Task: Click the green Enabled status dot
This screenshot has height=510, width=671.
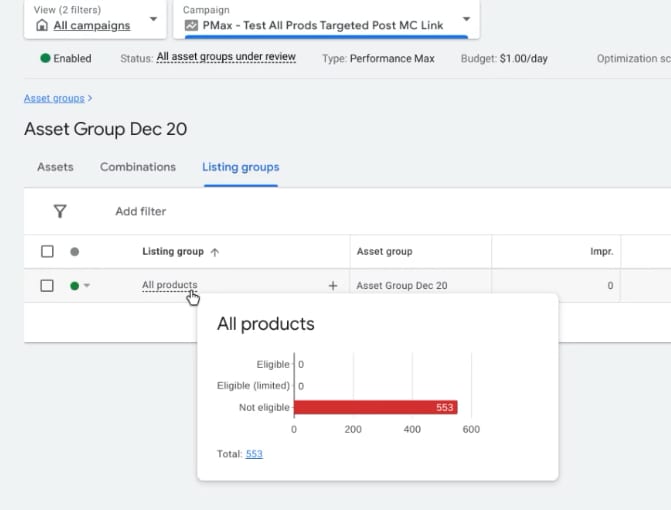Action: (x=45, y=58)
